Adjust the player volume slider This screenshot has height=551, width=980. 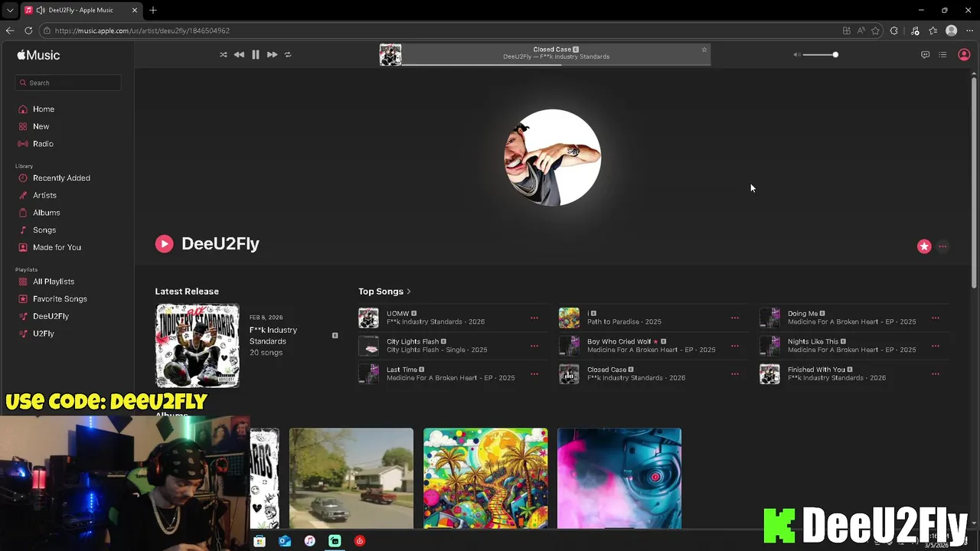[x=820, y=54]
